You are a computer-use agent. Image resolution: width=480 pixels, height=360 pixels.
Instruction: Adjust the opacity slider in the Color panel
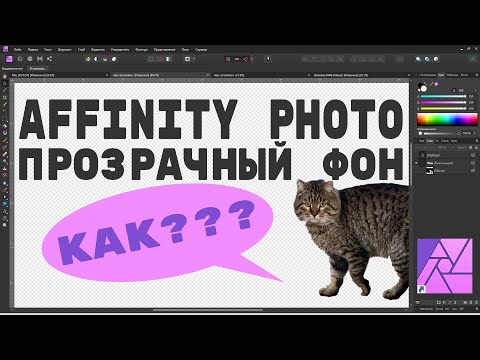pos(439,133)
